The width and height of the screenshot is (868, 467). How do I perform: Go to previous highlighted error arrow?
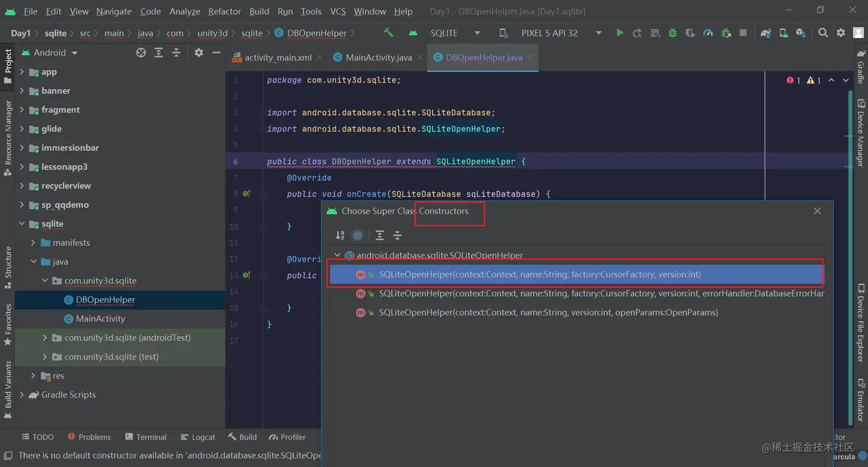[x=831, y=80]
